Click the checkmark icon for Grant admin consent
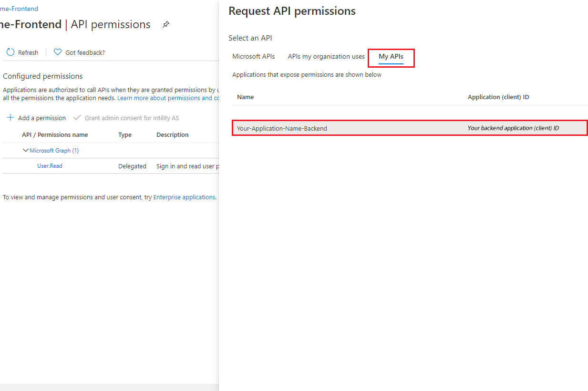Image resolution: width=588 pixels, height=391 pixels. pos(77,117)
